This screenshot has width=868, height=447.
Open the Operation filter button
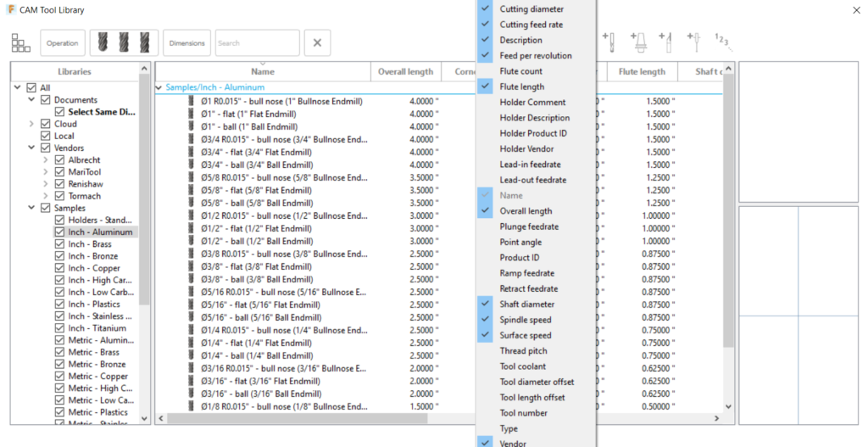(x=63, y=42)
